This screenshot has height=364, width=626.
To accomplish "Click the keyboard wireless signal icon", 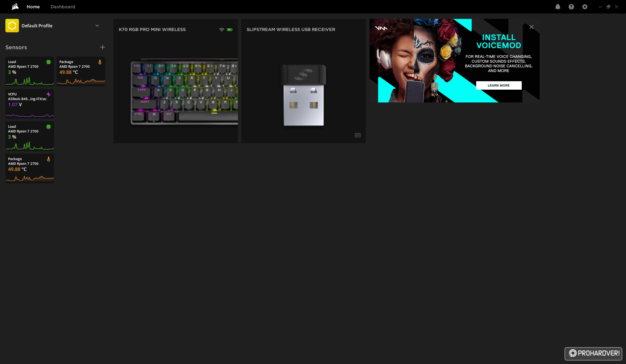I will coord(222,30).
